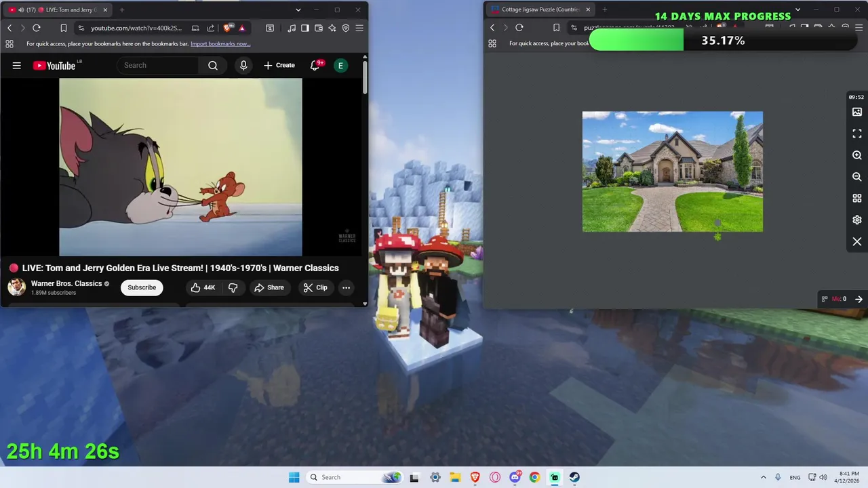Close the jigsaw sidebar with X icon
Screen dimensions: 868x488
(857, 241)
